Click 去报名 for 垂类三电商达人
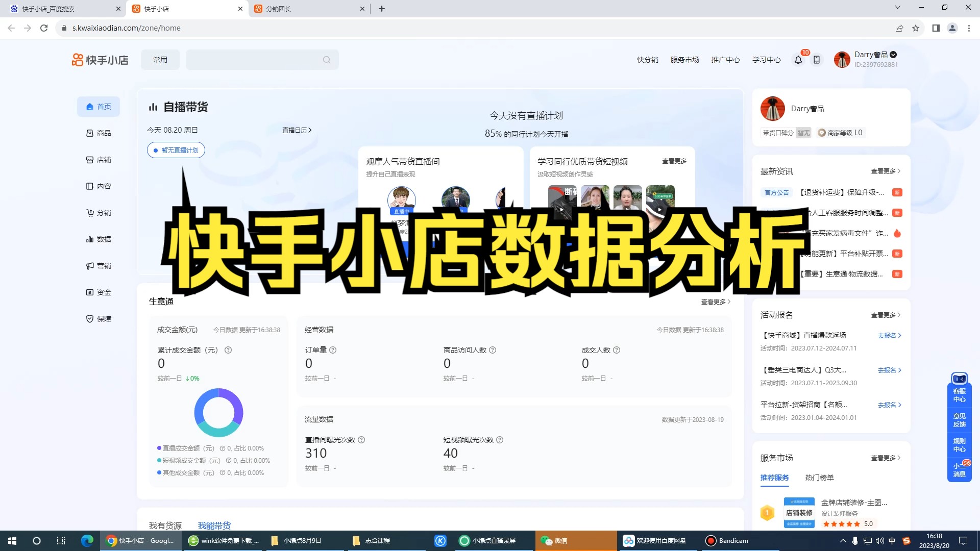The image size is (980, 551). pos(890,370)
